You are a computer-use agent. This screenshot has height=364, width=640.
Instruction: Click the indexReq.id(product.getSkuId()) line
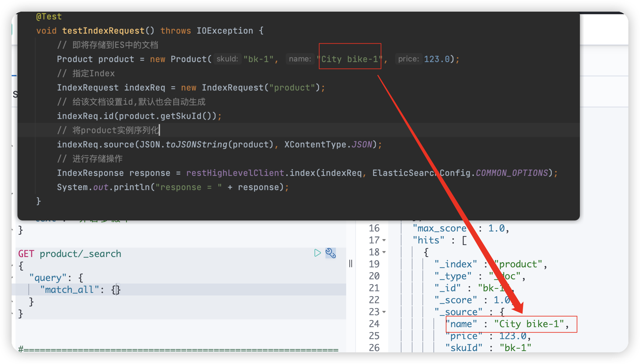[x=139, y=116]
